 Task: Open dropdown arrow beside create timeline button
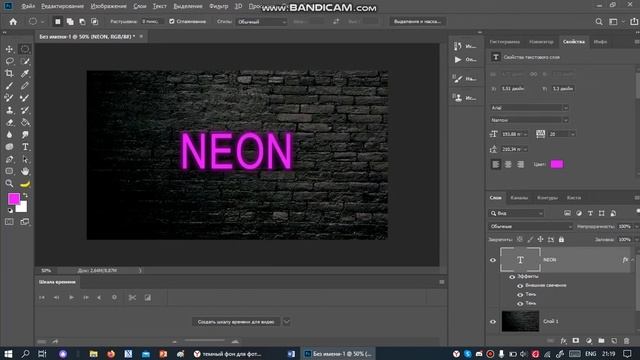point(287,322)
